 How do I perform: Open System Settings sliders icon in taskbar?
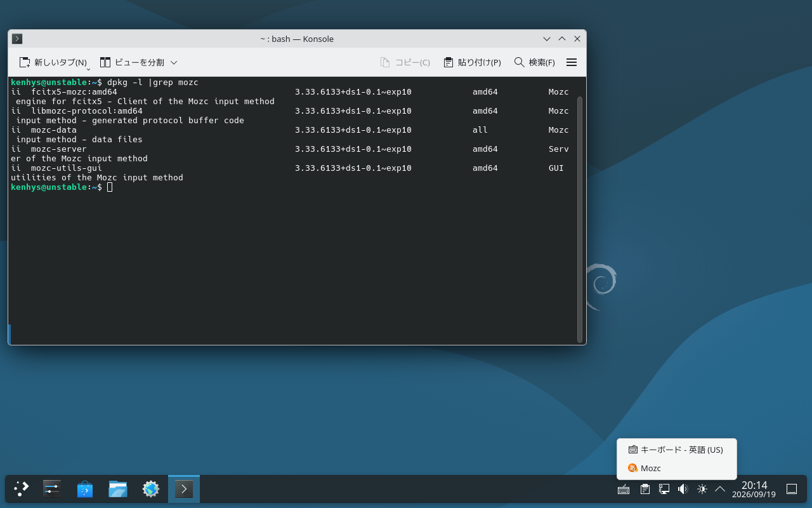pos(52,489)
